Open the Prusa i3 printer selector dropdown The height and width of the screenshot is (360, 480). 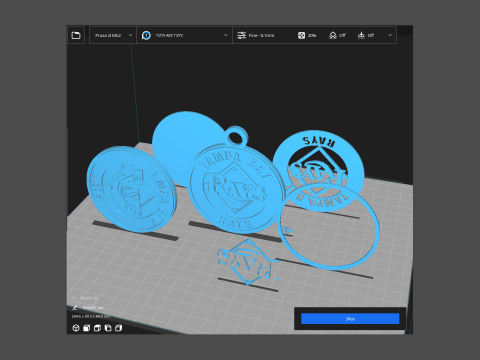tap(113, 35)
